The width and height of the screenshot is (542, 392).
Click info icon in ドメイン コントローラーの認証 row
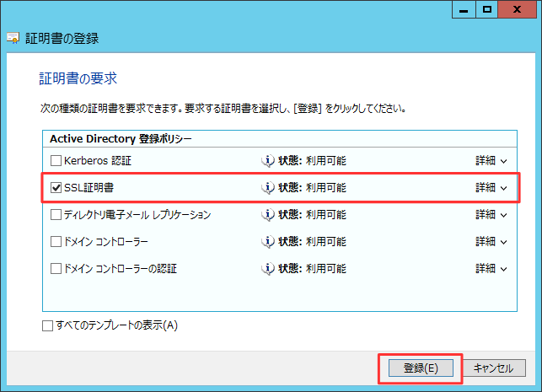click(x=268, y=269)
